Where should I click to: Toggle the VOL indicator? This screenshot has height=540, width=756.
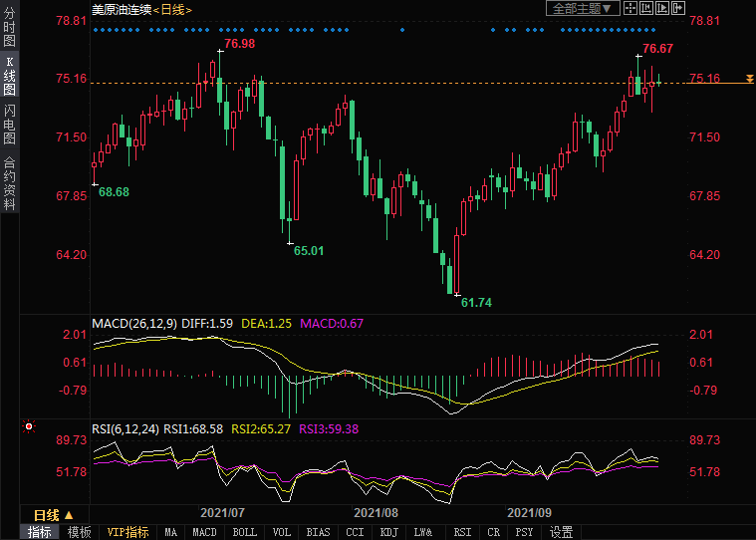pos(282,532)
